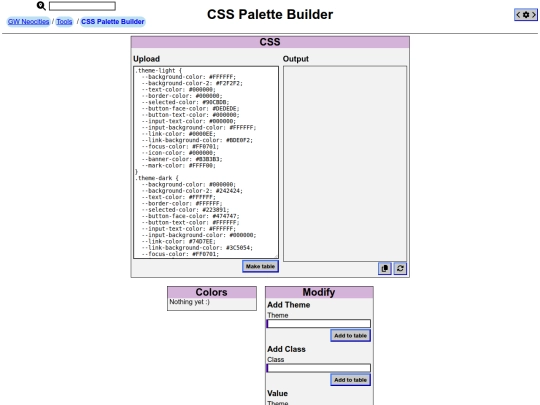
Task: Click the '--background-color: #FFFFFF;' line
Action: pos(189,77)
